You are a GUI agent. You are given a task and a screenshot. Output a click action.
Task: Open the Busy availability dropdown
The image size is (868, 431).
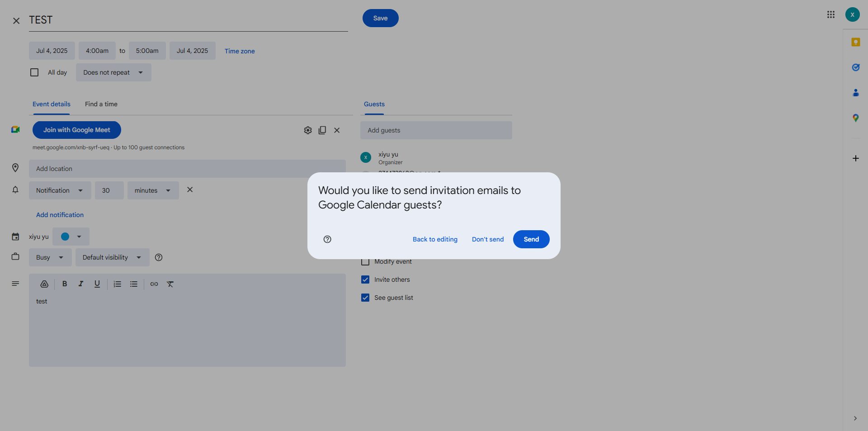(50, 257)
